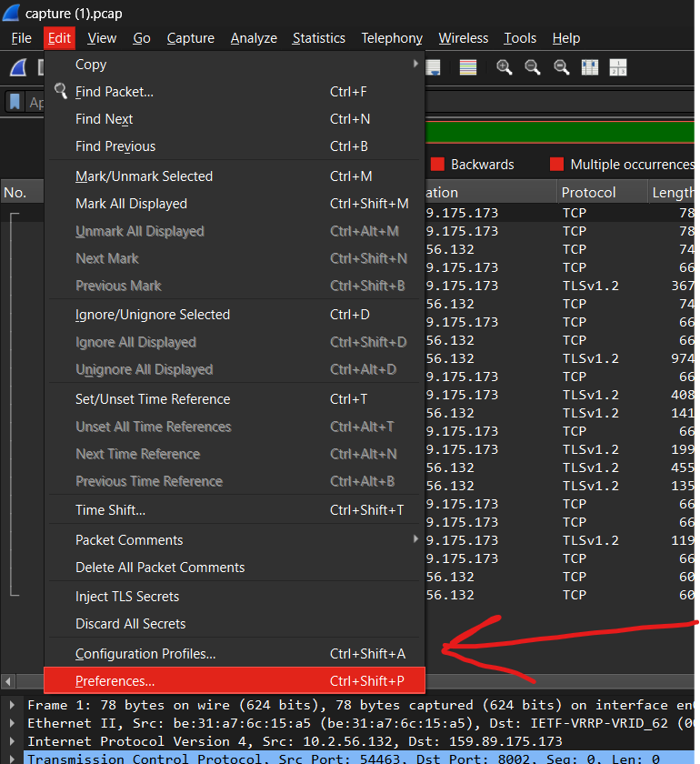
Task: Select the TLSv1.2 packet with length 455
Action: pos(560,467)
